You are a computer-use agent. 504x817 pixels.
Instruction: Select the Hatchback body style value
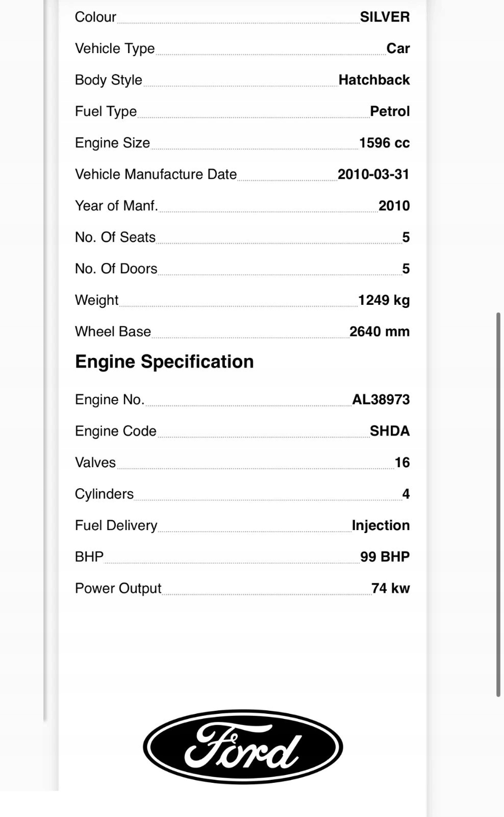374,80
